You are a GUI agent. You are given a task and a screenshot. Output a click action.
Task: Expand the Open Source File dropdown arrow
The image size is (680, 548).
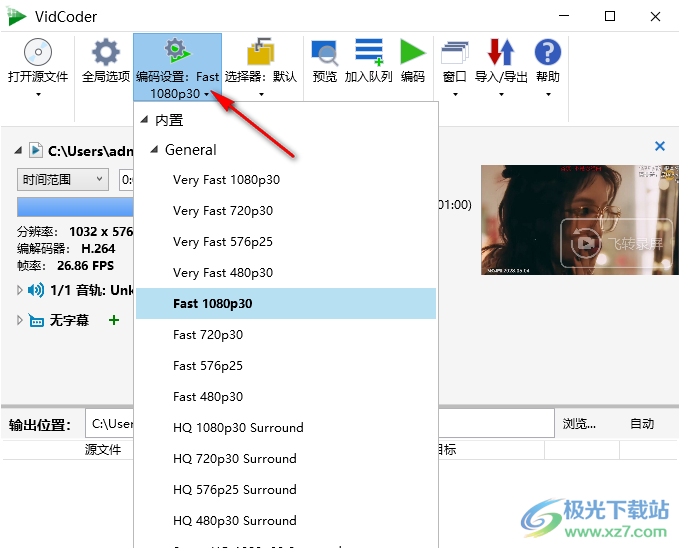pos(38,94)
